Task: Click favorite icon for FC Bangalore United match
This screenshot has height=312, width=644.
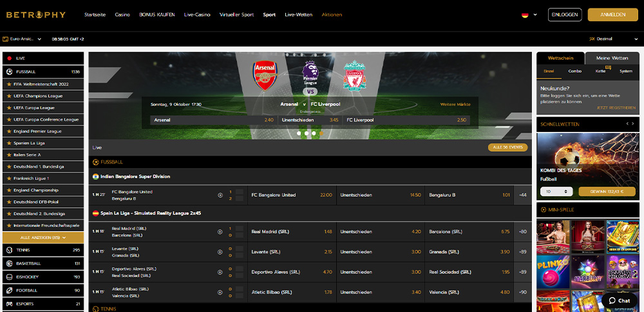Action: [x=220, y=195]
